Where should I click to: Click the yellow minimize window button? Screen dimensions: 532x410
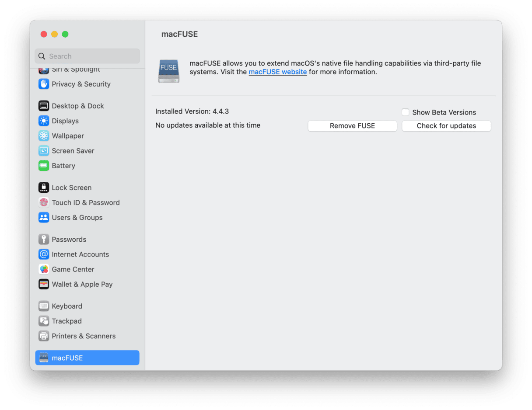tap(54, 34)
